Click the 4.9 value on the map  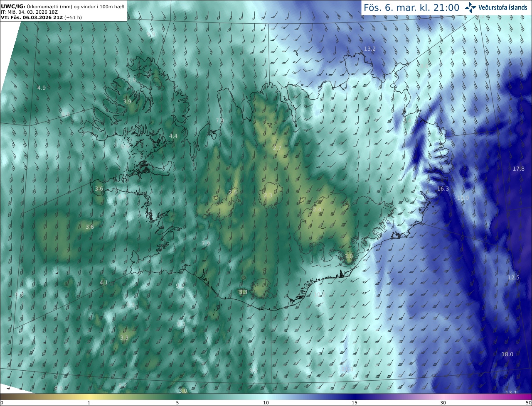(42, 88)
